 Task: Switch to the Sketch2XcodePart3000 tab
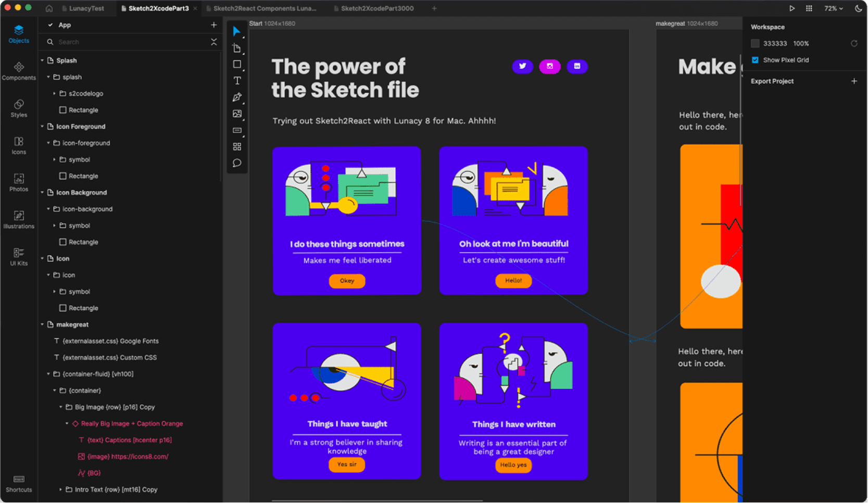(373, 8)
